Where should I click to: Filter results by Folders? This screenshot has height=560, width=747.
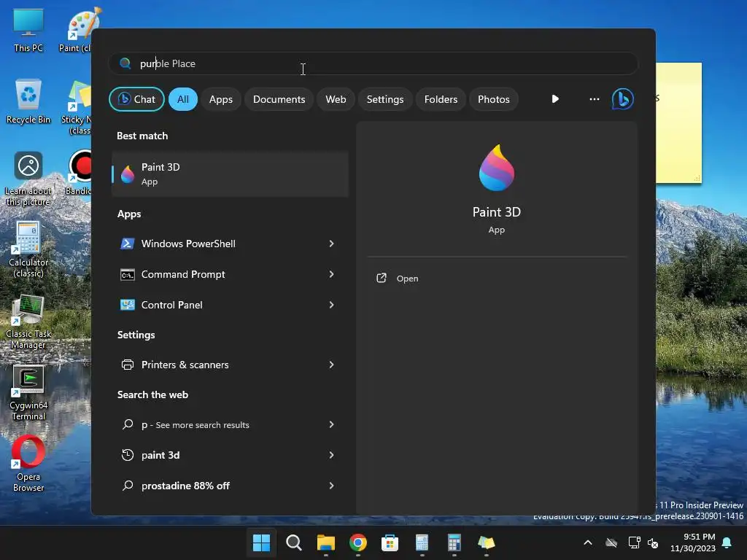441,99
